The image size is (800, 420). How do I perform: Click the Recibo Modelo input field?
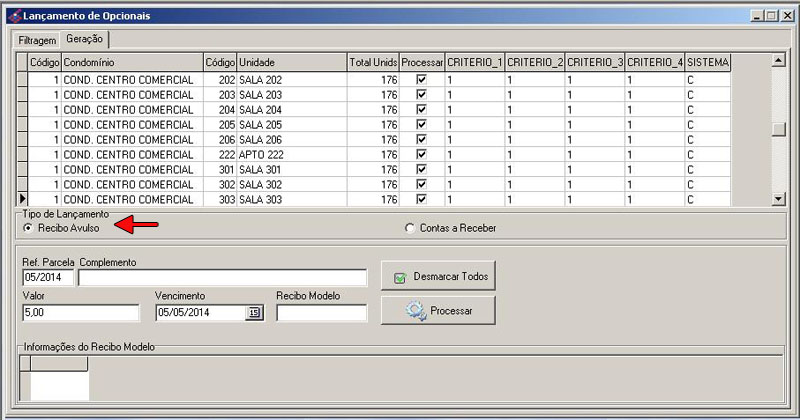pyautogui.click(x=321, y=313)
